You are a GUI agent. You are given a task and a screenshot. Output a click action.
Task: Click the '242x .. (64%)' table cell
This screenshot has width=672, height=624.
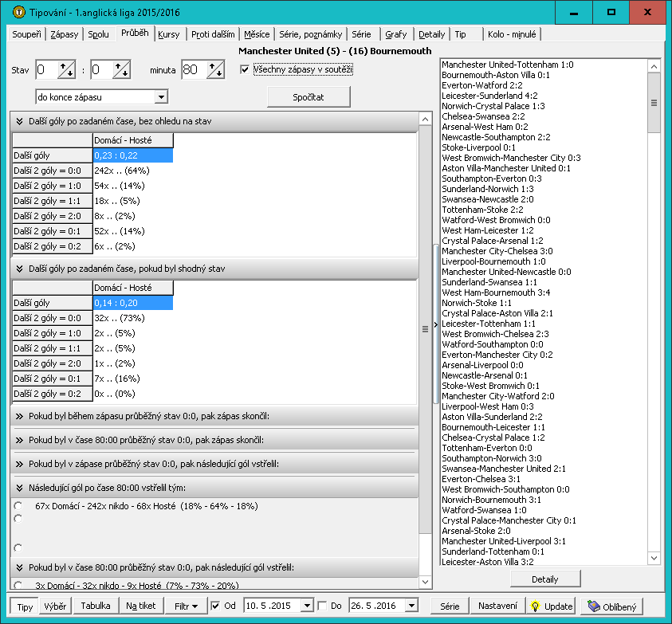(133, 171)
